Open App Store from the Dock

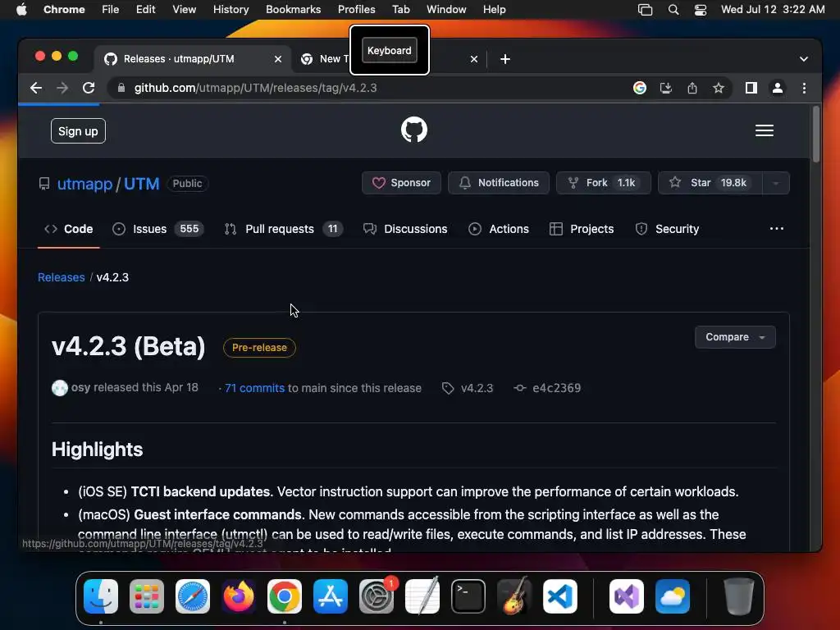(331, 596)
